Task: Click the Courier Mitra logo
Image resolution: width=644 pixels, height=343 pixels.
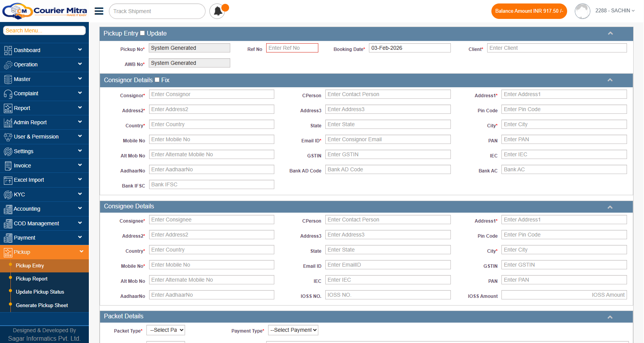Action: click(44, 11)
